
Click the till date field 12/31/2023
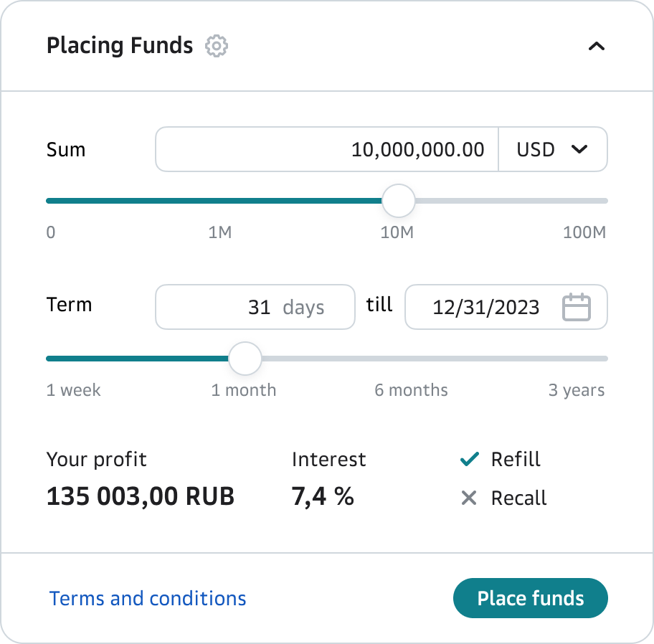pyautogui.click(x=485, y=307)
